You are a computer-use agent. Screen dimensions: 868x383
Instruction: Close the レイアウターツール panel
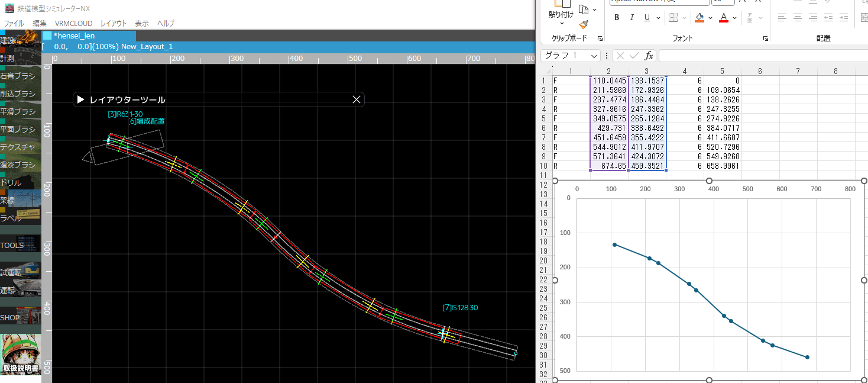click(357, 99)
